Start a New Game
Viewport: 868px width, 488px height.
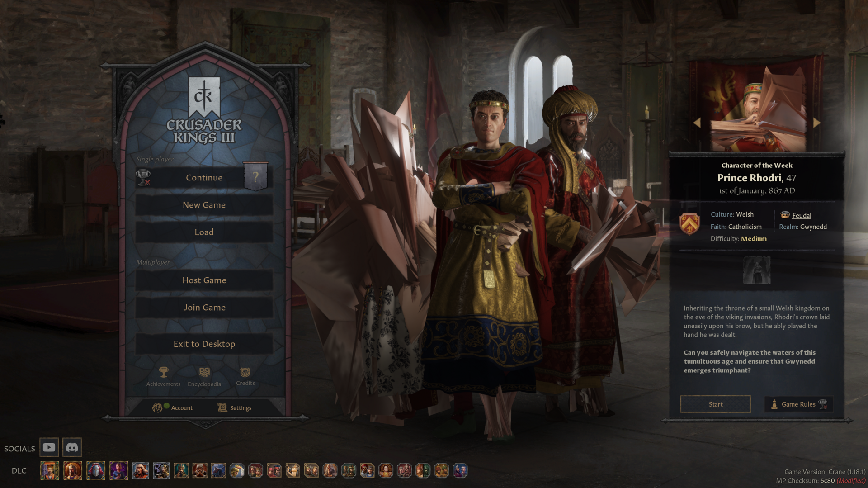coord(204,205)
